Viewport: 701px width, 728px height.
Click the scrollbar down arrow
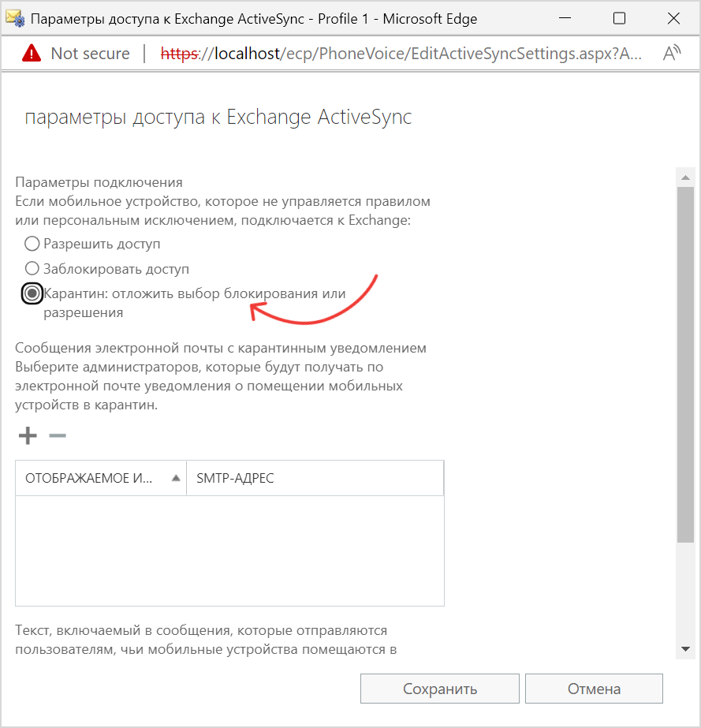coord(685,649)
